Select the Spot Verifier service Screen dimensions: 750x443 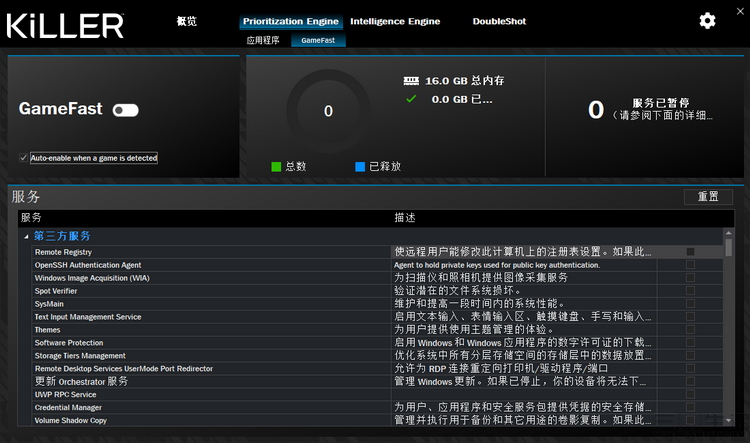(x=377, y=290)
